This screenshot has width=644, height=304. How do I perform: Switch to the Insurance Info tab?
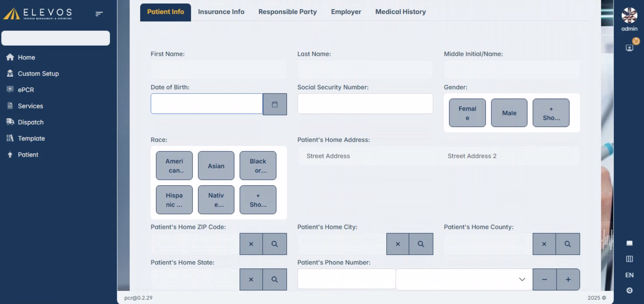221,12
